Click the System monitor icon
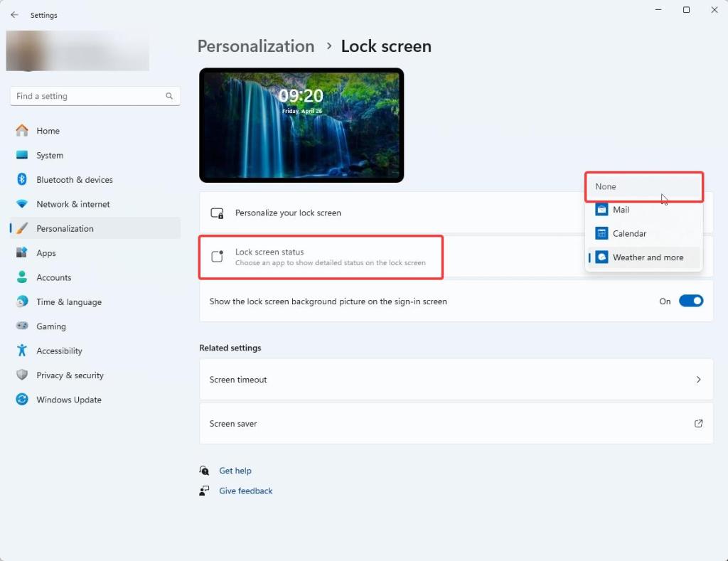The image size is (728, 561). pyautogui.click(x=22, y=155)
